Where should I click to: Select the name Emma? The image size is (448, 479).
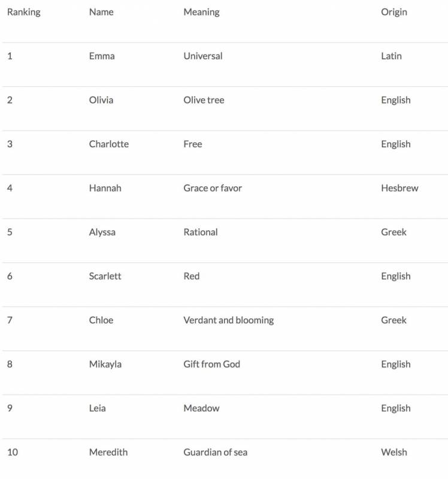(x=102, y=56)
